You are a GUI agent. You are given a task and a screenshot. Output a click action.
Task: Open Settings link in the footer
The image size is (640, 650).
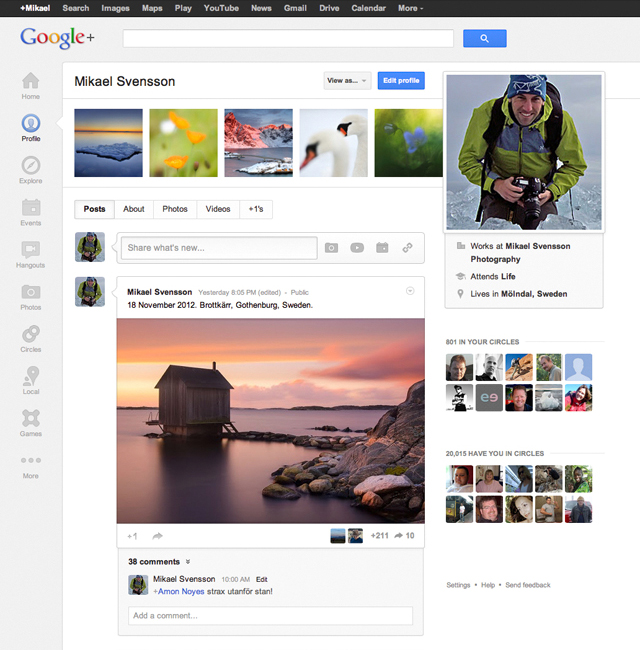[458, 585]
